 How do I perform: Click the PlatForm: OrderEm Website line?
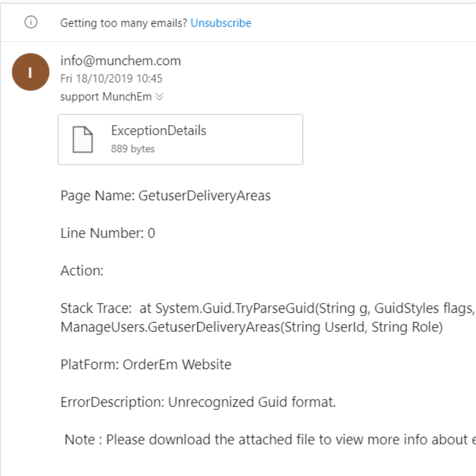145,364
